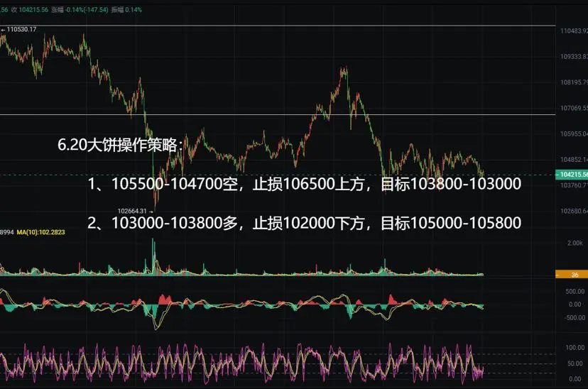Click the 6.20大饼操作策略 heading text
Viewport: 588px width, 389px height.
[121, 145]
